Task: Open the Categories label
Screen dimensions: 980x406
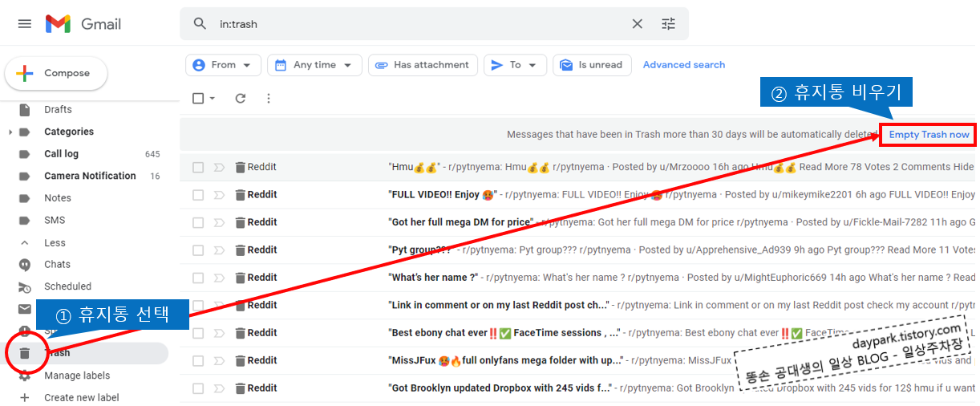Action: tap(69, 132)
